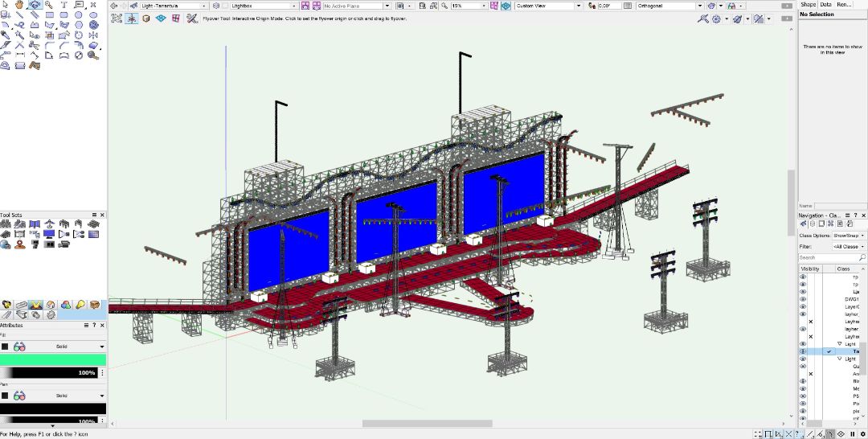Select the Zoom magnifier tool
The height and width of the screenshot is (439, 868).
pos(49,5)
